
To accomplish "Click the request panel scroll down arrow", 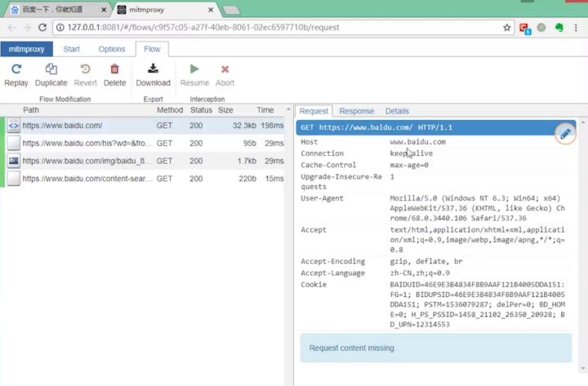I will click(583, 368).
